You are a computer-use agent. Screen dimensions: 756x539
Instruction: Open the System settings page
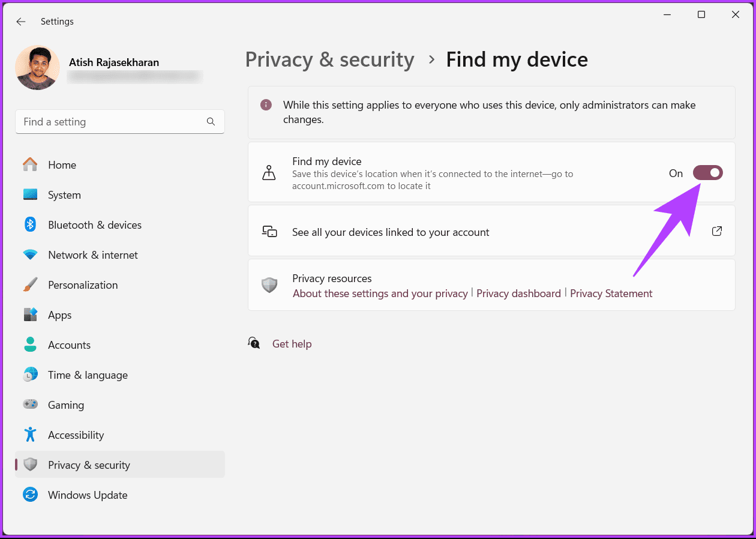[120, 195]
